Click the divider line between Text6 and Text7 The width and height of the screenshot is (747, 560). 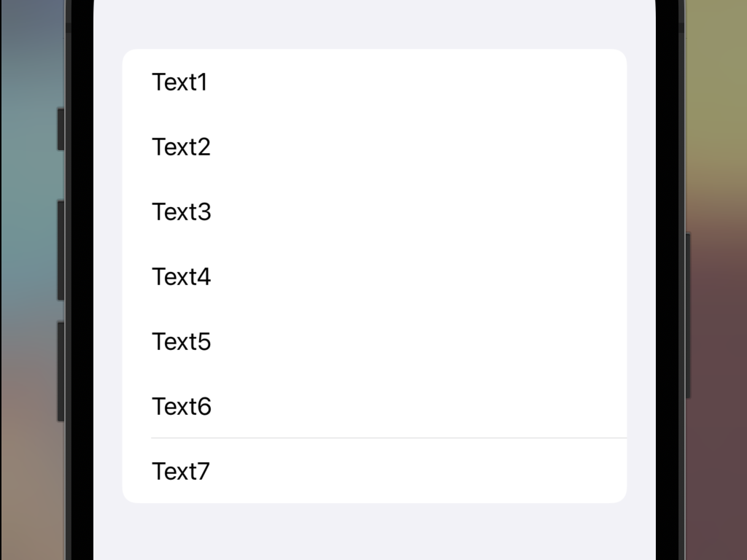click(389, 437)
